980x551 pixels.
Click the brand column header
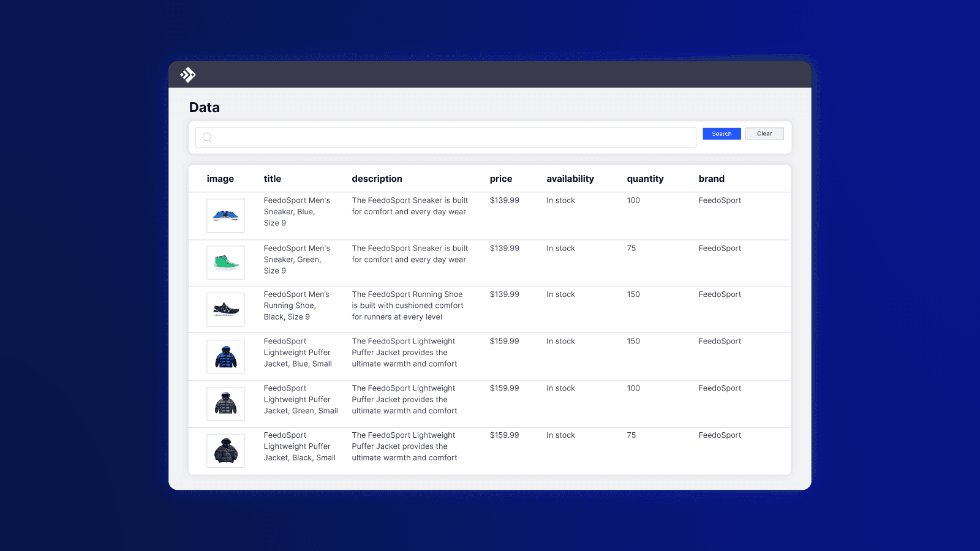(711, 179)
